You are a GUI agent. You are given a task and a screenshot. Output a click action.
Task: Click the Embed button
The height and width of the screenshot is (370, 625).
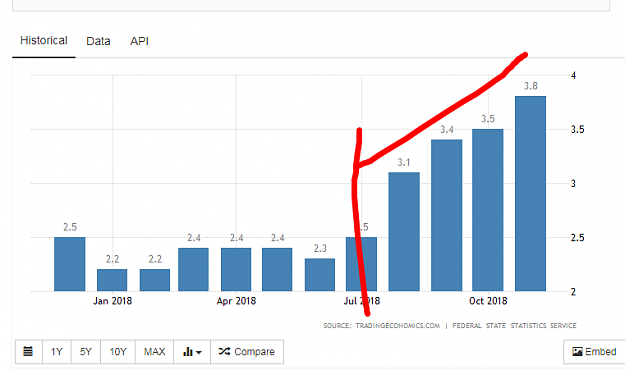594,352
